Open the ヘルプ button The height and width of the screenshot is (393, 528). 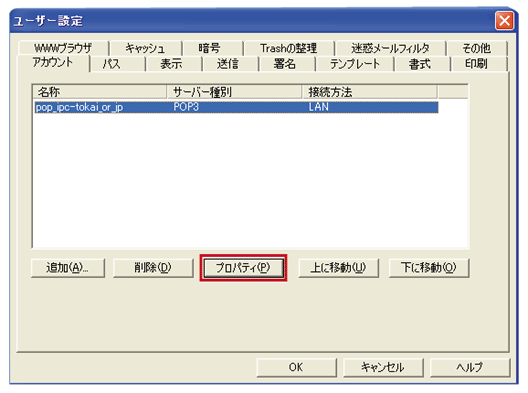(470, 367)
